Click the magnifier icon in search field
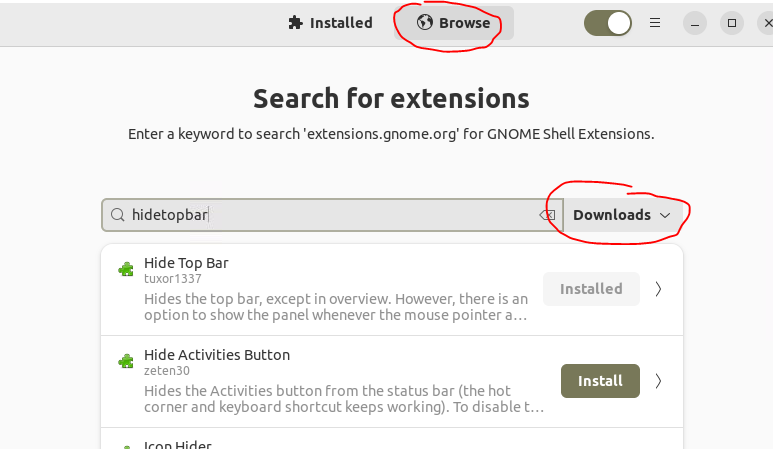This screenshot has width=773, height=449. [x=118, y=215]
